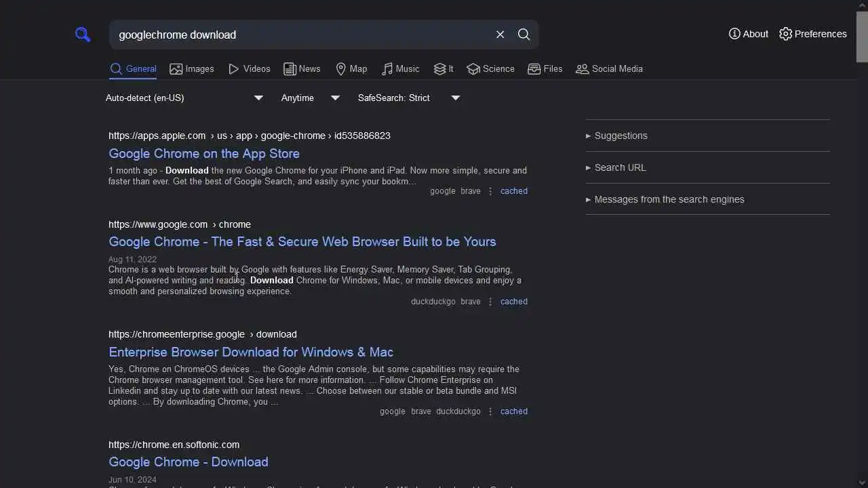
Task: Open the Auto-detect (en-US) language dropdown
Action: (184, 98)
